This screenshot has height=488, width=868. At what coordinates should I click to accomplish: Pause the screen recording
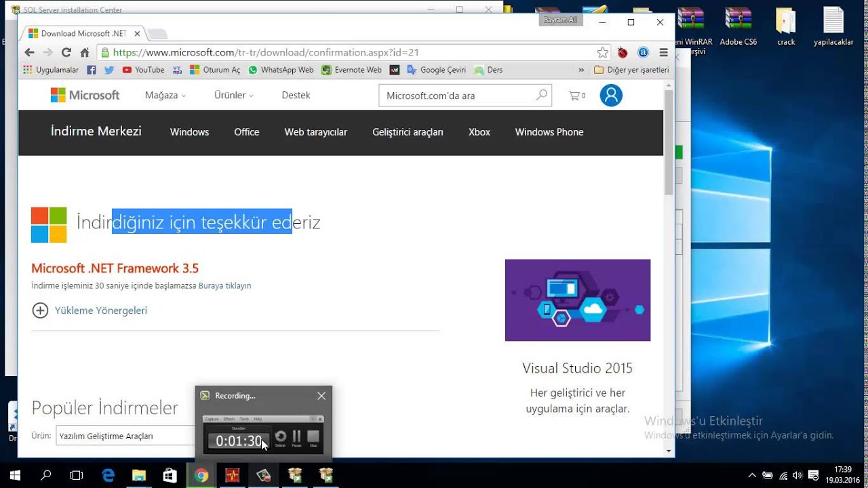tap(296, 438)
